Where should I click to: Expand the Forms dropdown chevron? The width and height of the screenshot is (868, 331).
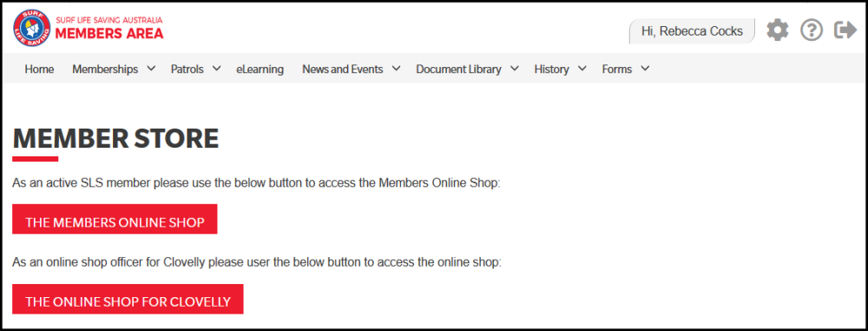click(x=645, y=69)
